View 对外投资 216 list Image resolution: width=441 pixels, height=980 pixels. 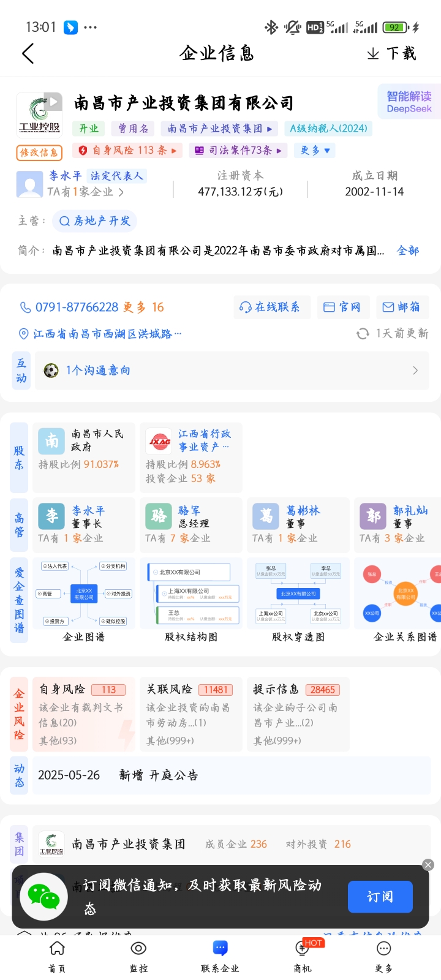pos(318,844)
